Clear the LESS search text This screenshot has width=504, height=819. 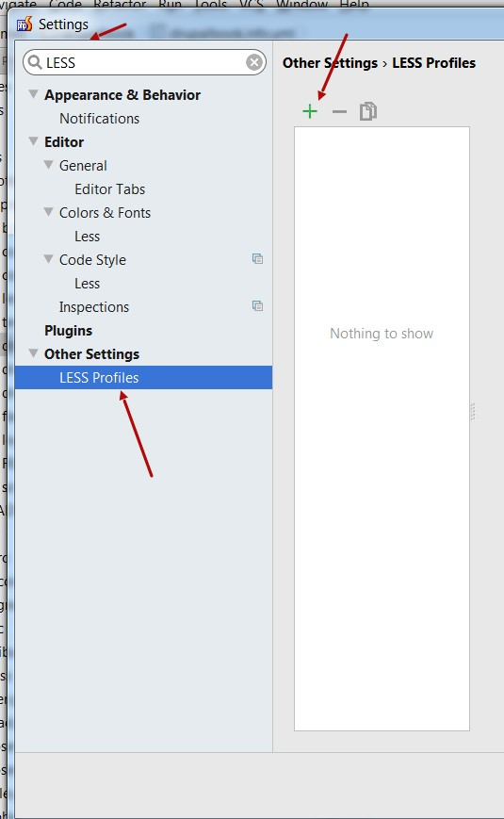point(254,63)
